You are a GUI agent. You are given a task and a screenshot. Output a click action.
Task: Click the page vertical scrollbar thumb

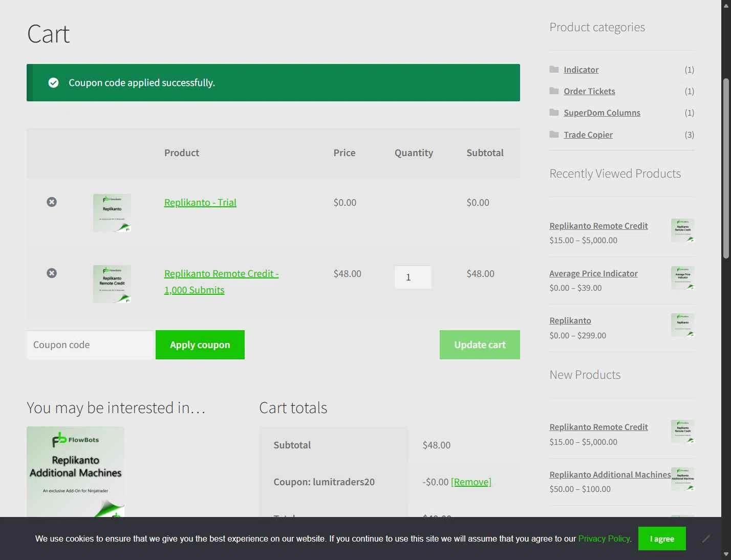(x=726, y=169)
